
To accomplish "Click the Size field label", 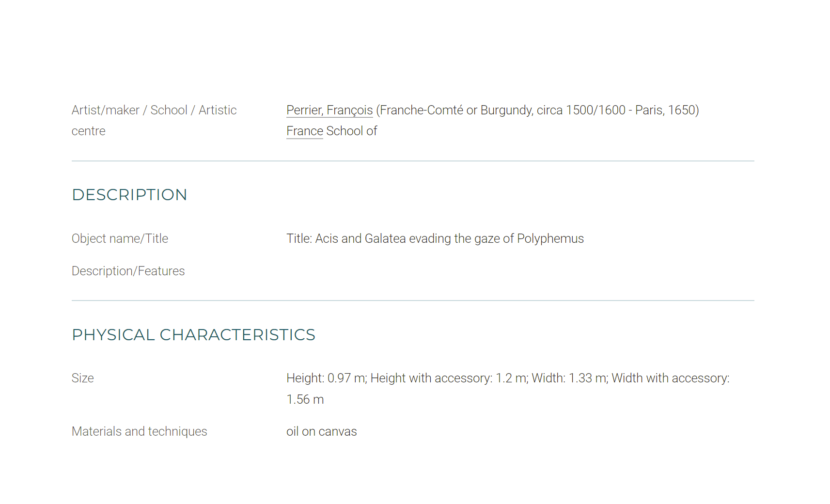I will coord(83,378).
